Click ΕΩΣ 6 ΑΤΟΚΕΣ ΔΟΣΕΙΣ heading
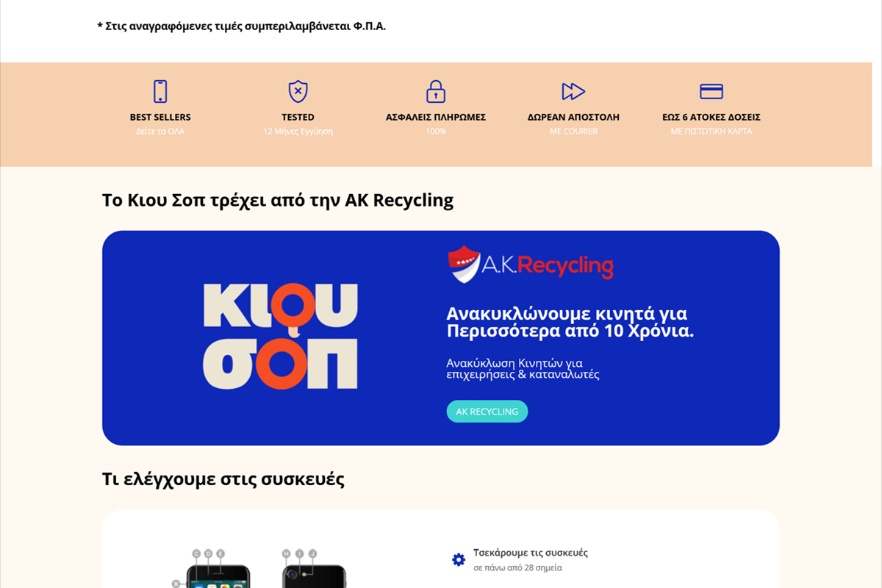This screenshot has width=882, height=588. coord(711,117)
